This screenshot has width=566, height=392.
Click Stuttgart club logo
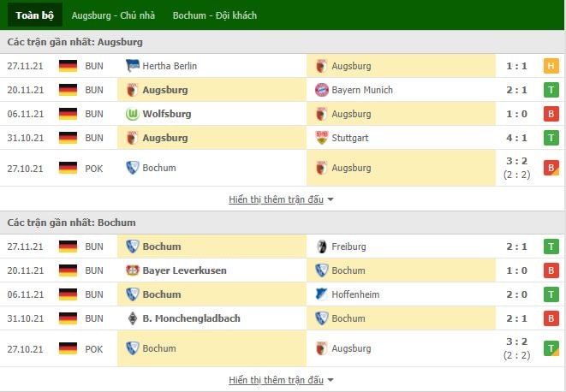coord(322,138)
